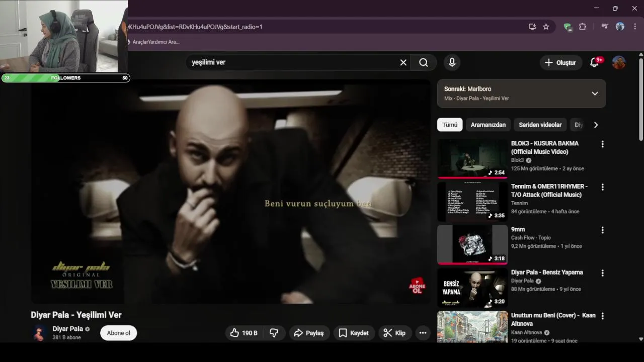The width and height of the screenshot is (644, 362).
Task: Click the Oluştur create button
Action: [x=560, y=62]
